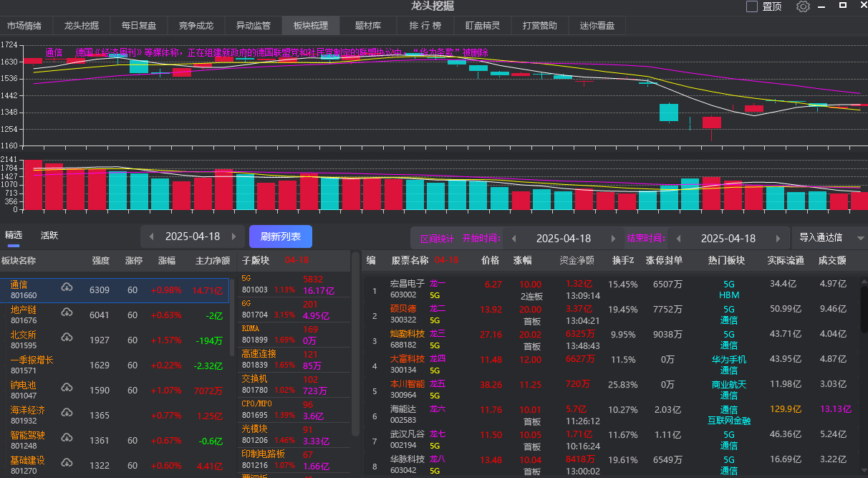Step 结束时间 date back one day
This screenshot has height=478, width=868.
[x=679, y=239]
